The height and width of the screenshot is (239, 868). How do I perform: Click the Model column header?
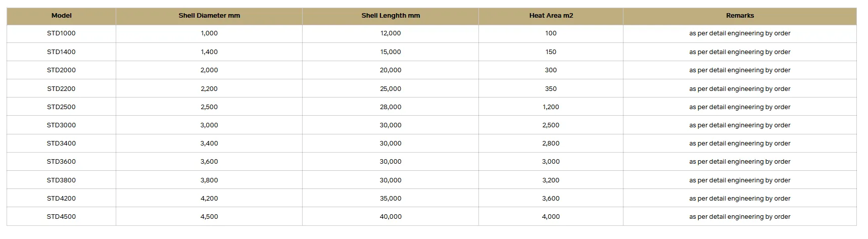[x=61, y=16]
